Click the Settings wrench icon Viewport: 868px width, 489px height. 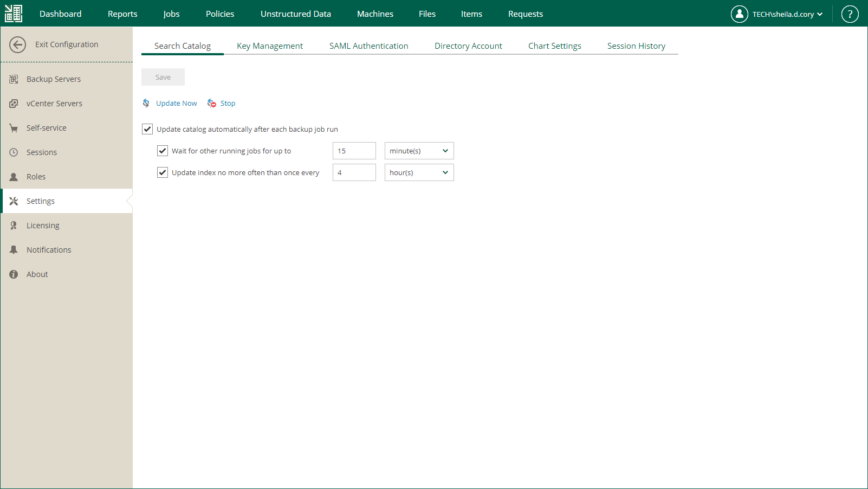(14, 201)
